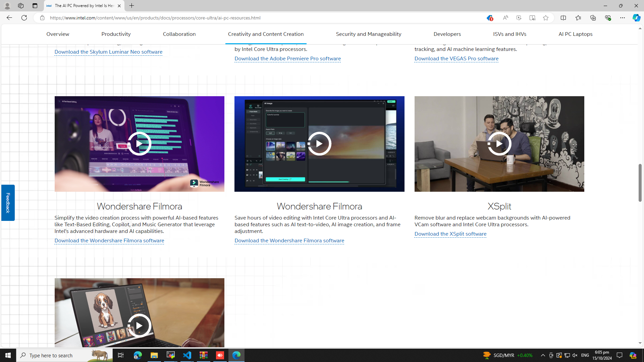The width and height of the screenshot is (644, 362).
Task: Play the Wondershare Filmora AI image video
Action: click(319, 144)
